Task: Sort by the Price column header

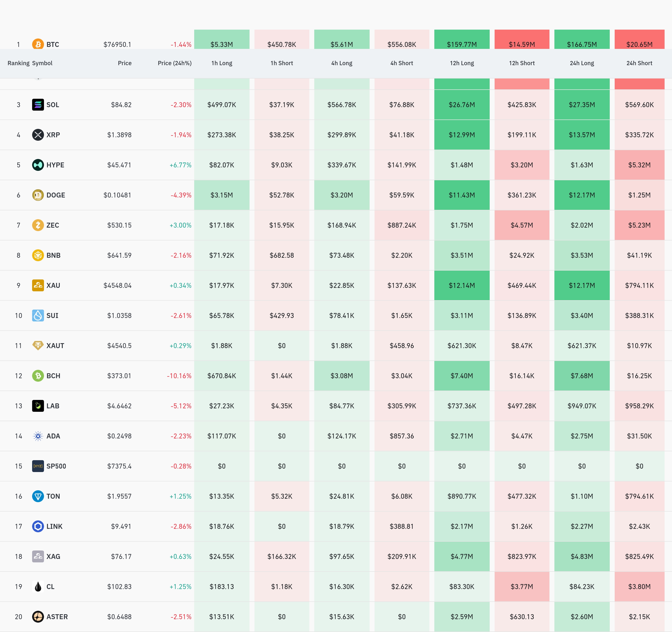Action: pos(125,63)
